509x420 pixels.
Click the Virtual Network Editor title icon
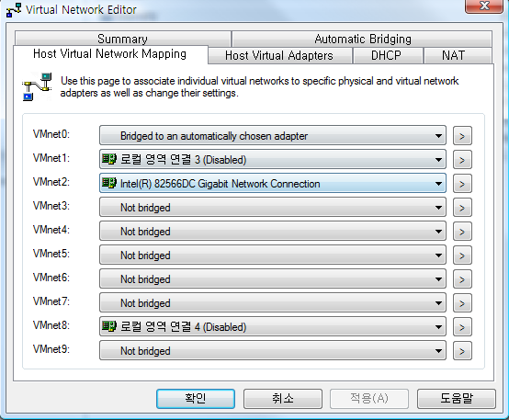click(13, 10)
